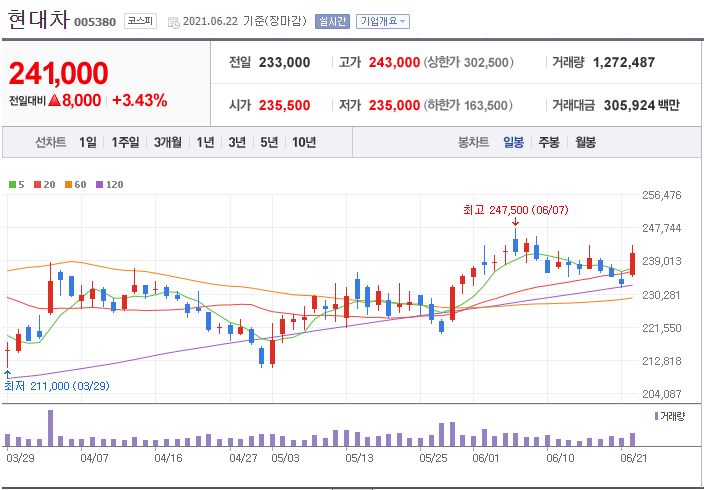Select the 1주일 line chart tab

pyautogui.click(x=125, y=143)
